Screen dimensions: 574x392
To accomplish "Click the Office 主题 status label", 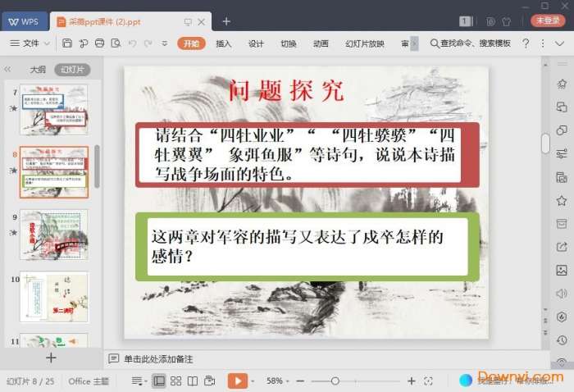I will pos(89,381).
